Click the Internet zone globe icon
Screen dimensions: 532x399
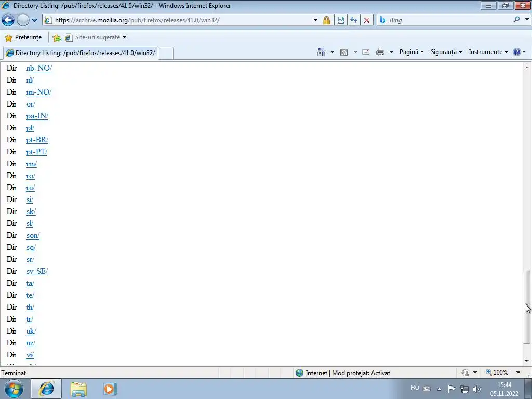click(x=299, y=373)
